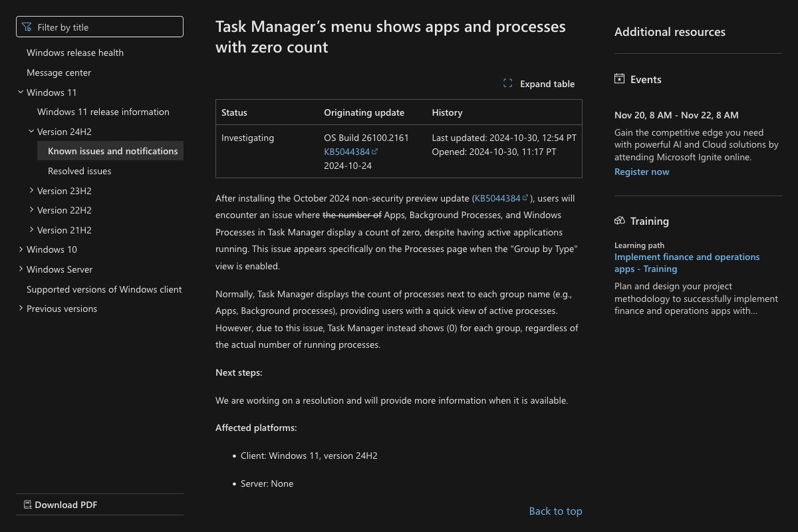Click the Next steps: heading
798x532 pixels.
(239, 372)
